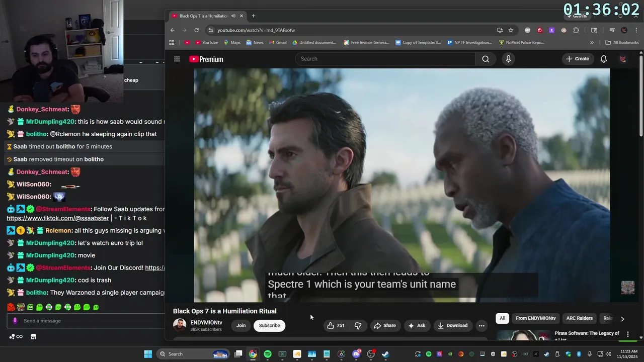
Task: Open the channel points balance icon
Action: [x=16, y=337]
